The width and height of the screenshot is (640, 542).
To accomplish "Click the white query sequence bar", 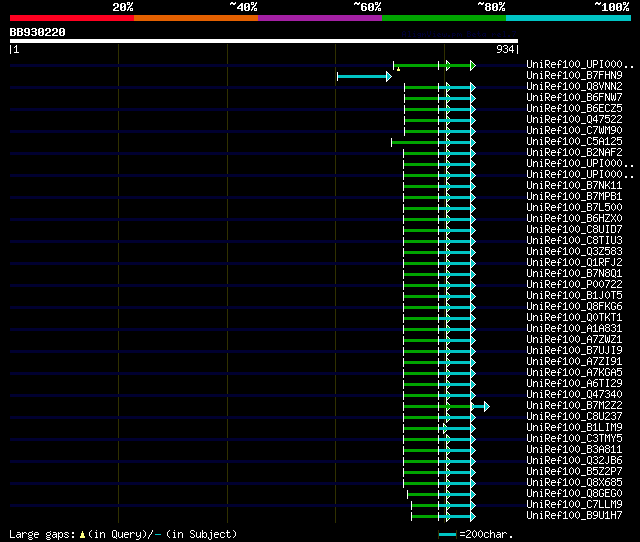I will [x=264, y=41].
